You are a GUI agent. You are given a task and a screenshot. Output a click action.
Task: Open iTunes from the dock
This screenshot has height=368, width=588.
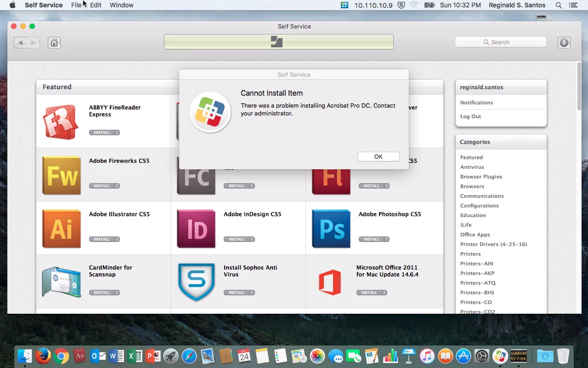pos(427,356)
